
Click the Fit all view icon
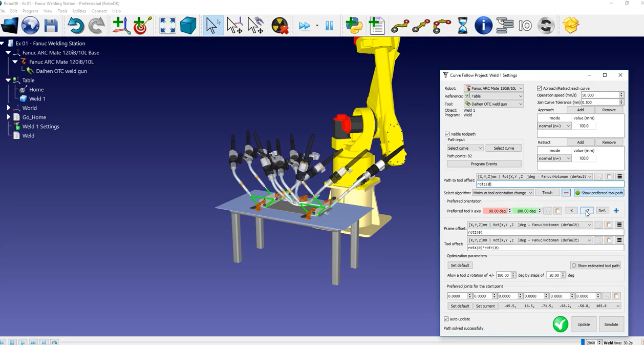(x=167, y=26)
